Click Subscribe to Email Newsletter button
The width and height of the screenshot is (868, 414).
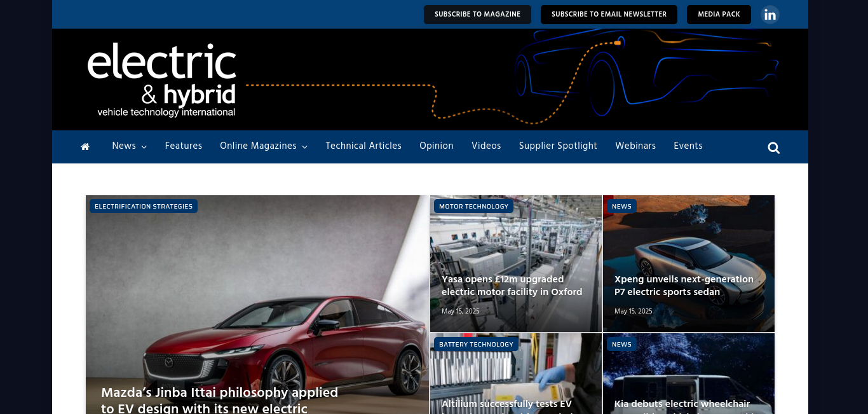(609, 15)
